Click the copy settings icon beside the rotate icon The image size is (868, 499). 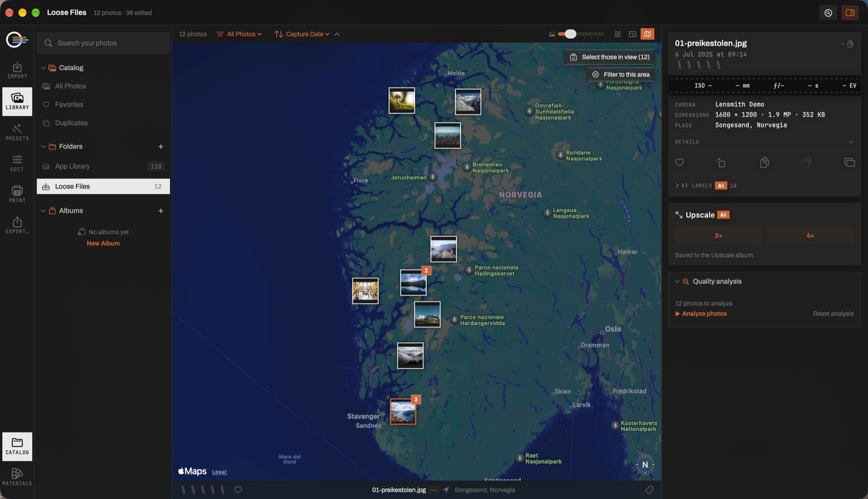(x=764, y=162)
